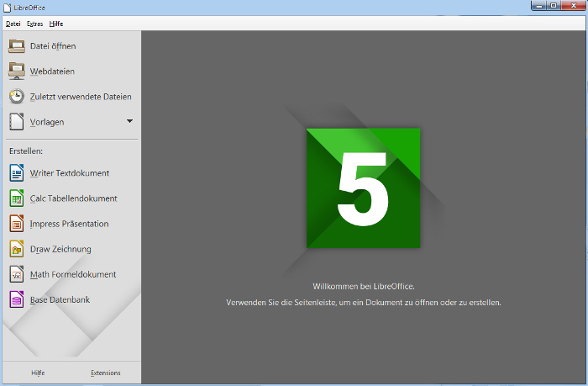The width and height of the screenshot is (588, 386).
Task: Open the Extras menu
Action: click(x=34, y=24)
